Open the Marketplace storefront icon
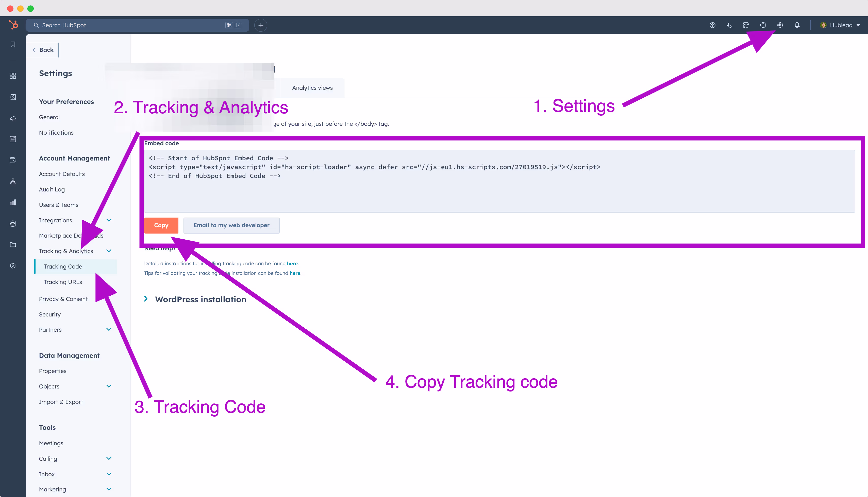 [746, 25]
